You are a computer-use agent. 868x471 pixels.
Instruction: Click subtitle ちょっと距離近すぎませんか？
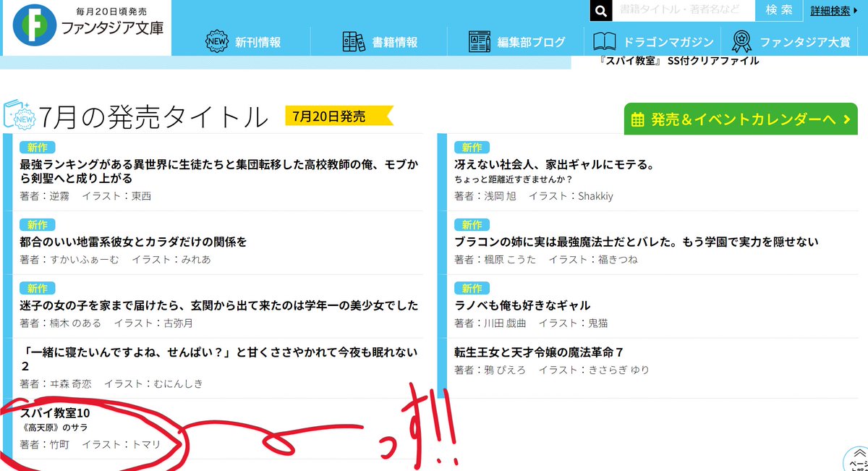514,179
